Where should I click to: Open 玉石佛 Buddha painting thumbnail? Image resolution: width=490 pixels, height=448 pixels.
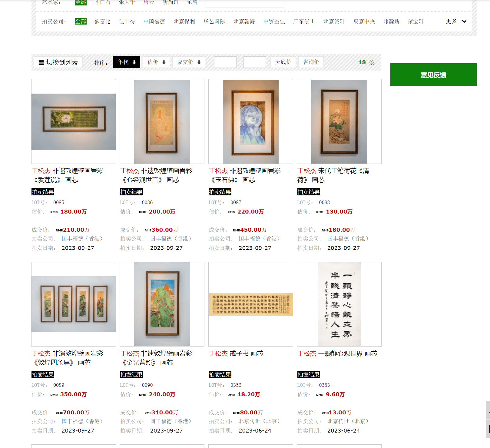(x=251, y=121)
